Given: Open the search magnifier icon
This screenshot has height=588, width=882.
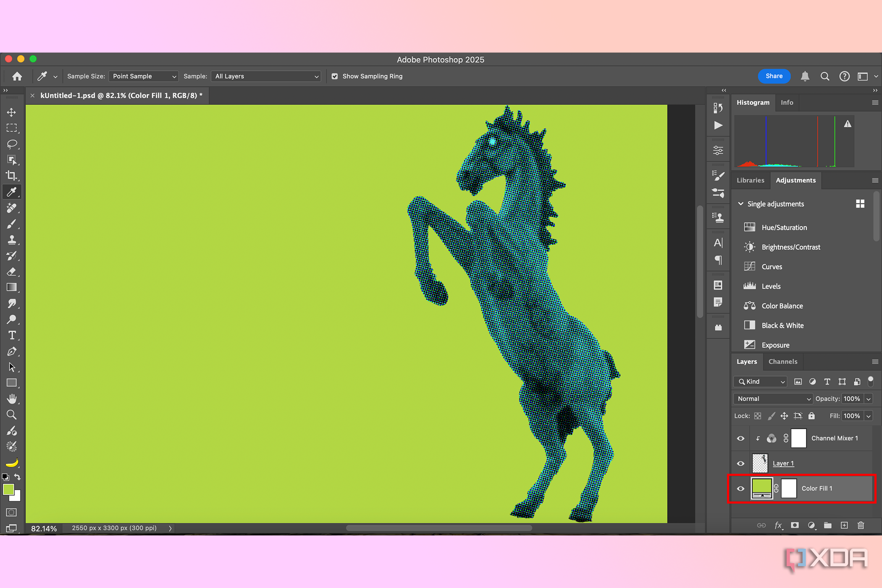Looking at the screenshot, I should point(825,76).
